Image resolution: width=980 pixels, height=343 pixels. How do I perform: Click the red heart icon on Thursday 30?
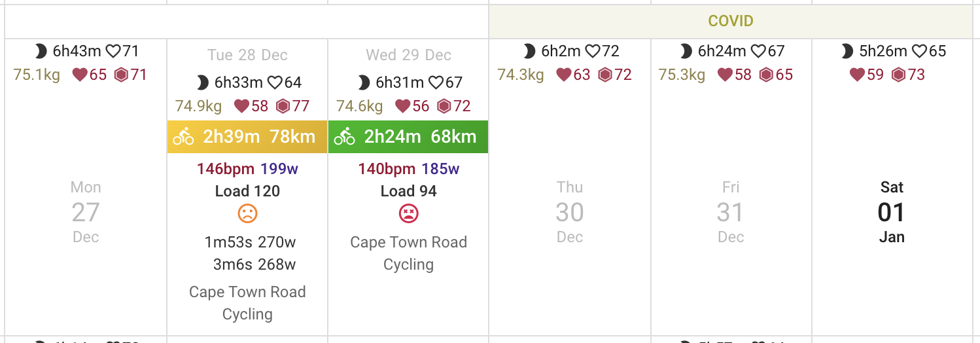[x=564, y=75]
